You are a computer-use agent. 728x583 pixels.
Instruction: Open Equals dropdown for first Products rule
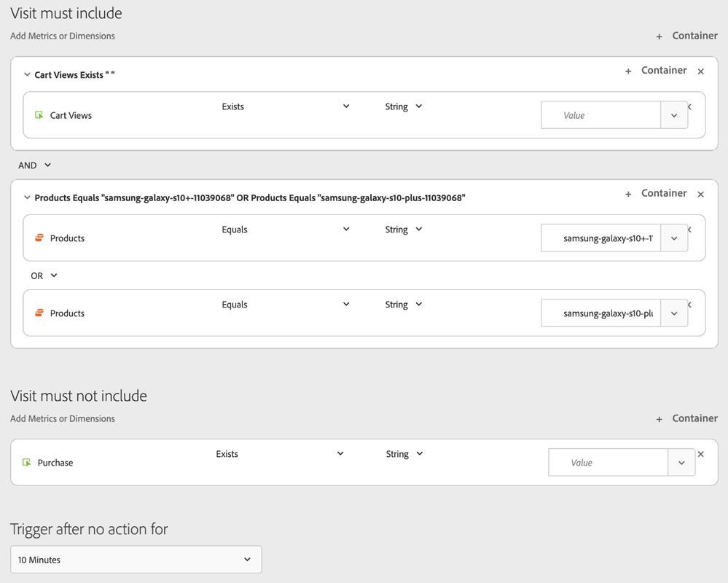point(286,230)
